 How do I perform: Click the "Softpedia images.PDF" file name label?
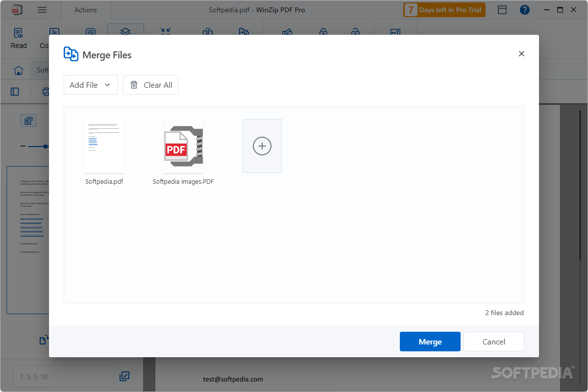pyautogui.click(x=183, y=181)
